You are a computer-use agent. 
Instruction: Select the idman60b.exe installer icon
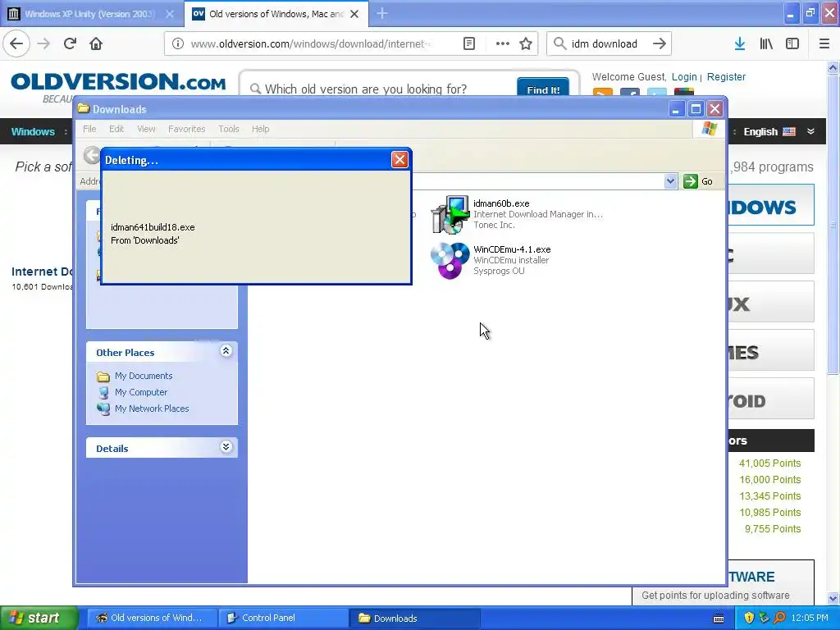click(450, 214)
